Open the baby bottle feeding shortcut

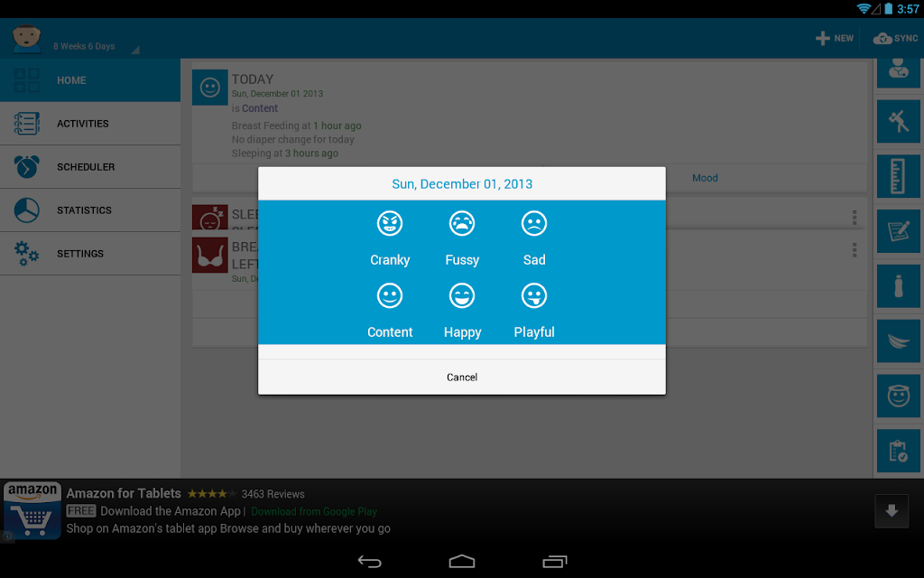[898, 286]
